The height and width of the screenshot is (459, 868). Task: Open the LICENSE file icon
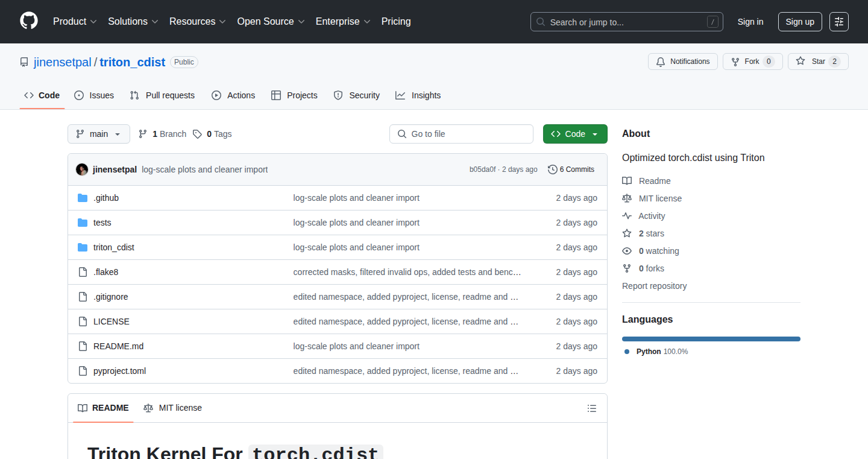[x=83, y=321]
